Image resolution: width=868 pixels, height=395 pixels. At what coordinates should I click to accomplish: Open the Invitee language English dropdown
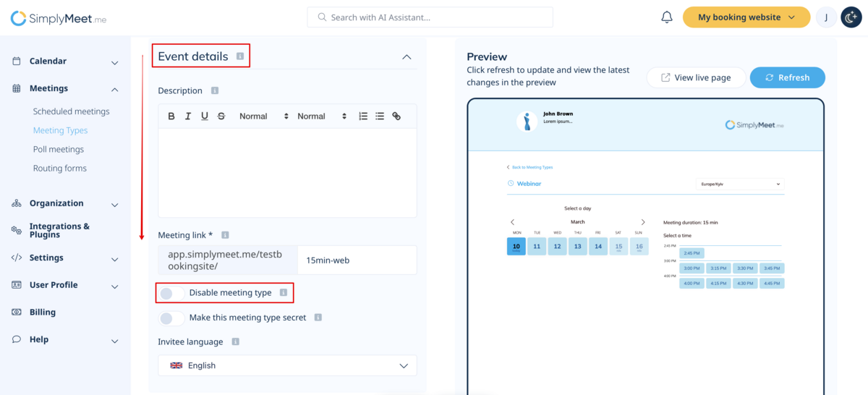(x=287, y=365)
